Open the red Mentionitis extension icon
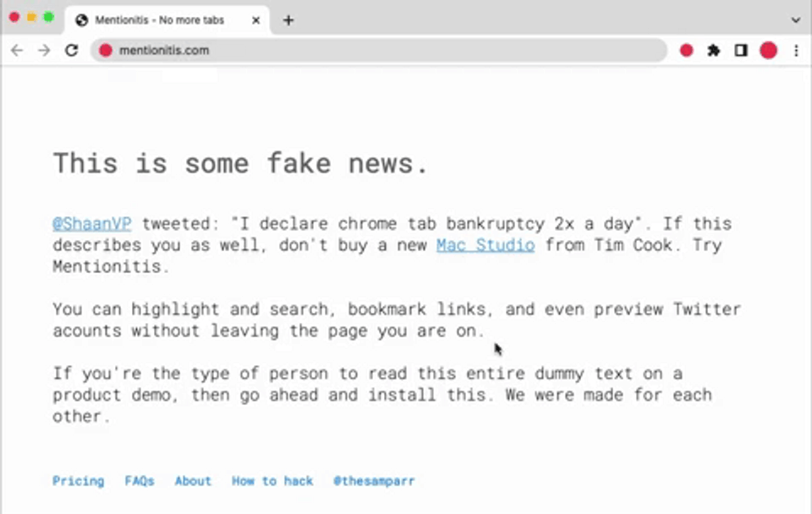812x514 pixels. coord(687,50)
